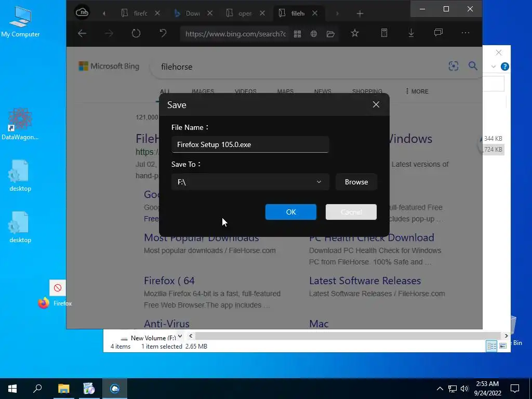532x399 pixels.
Task: Click the Bing search magnifier icon
Action: click(x=473, y=65)
